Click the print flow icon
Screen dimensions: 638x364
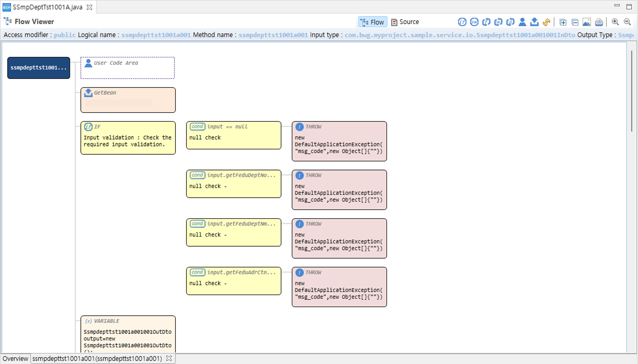[x=599, y=22]
